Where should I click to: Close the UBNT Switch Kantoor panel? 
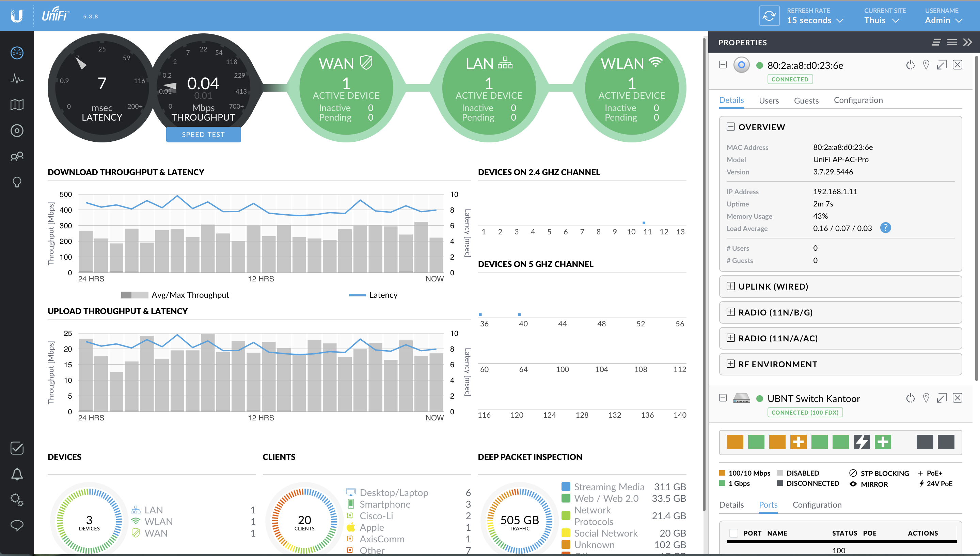pos(957,398)
